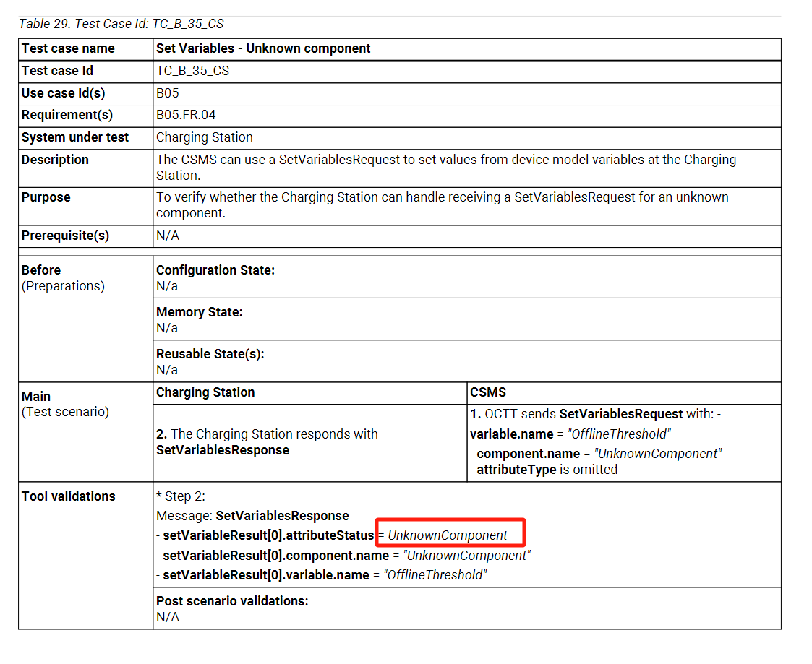Image resolution: width=812 pixels, height=664 pixels.
Task: Select 'SetVariablesResponse' in the Charging Station step
Action: coord(223,450)
